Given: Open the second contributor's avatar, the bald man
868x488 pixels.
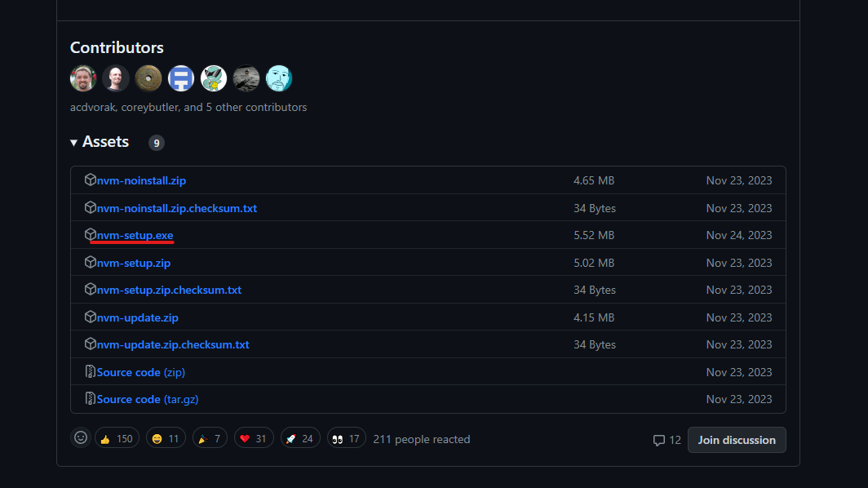Looking at the screenshot, I should 116,78.
